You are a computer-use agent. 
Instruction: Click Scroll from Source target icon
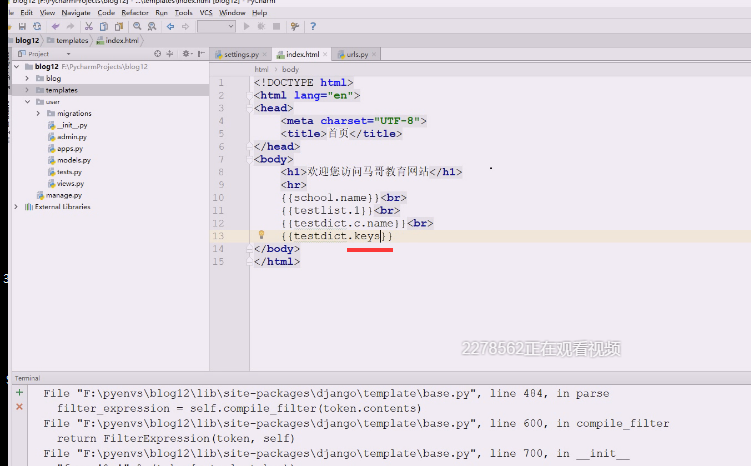click(x=158, y=54)
